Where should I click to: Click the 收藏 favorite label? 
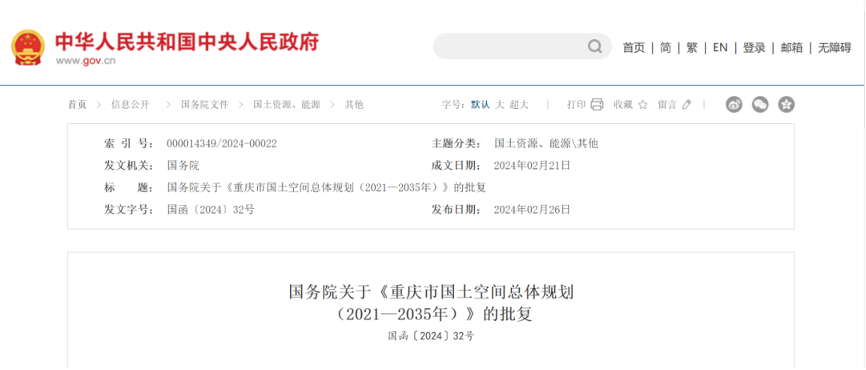tap(623, 105)
